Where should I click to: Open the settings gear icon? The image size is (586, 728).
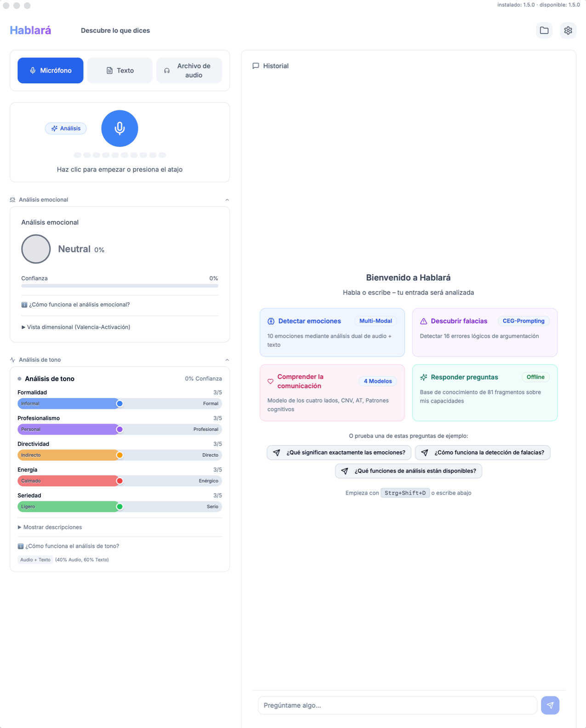pos(568,30)
